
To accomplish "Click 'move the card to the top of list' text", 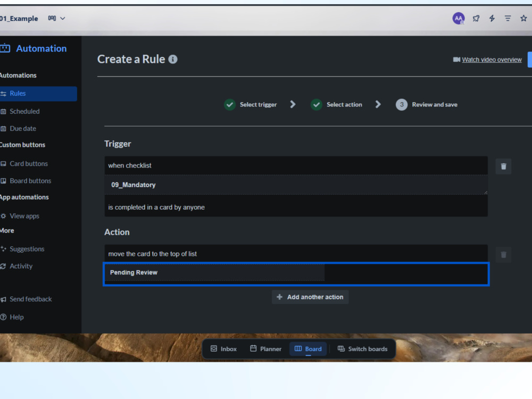I will (x=152, y=254).
